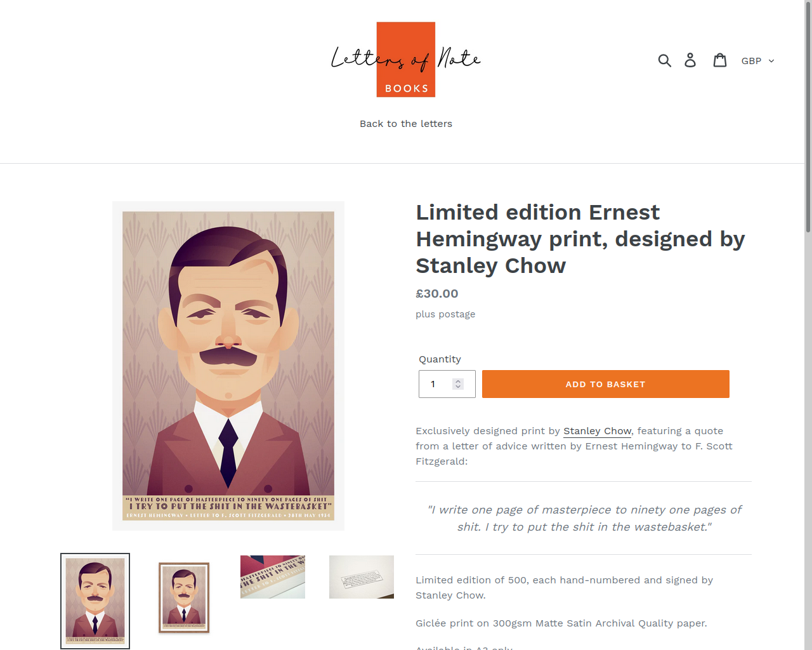Select the certificate label thumbnail
The height and width of the screenshot is (650, 812).
click(x=362, y=577)
